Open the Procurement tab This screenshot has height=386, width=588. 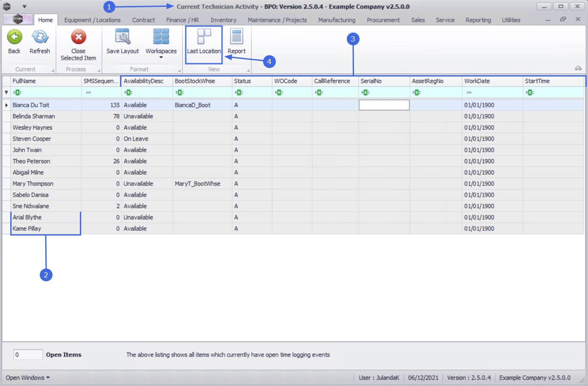383,20
